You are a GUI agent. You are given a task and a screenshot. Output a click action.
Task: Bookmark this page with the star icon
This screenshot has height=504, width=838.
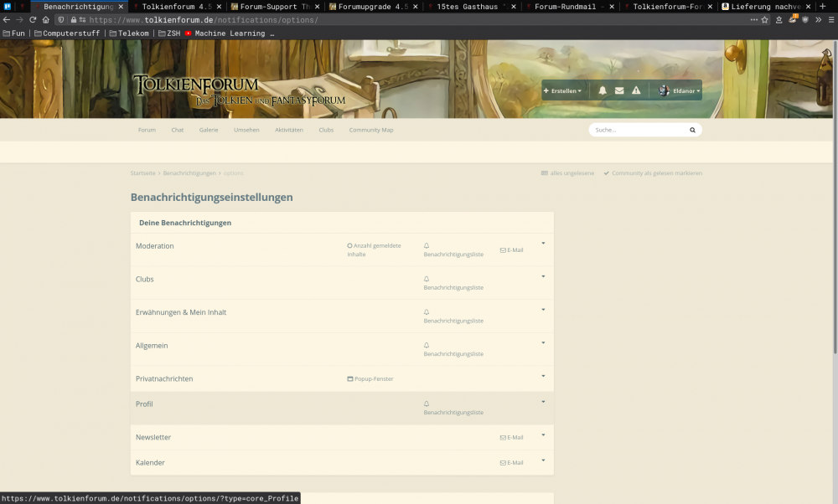pyautogui.click(x=764, y=19)
